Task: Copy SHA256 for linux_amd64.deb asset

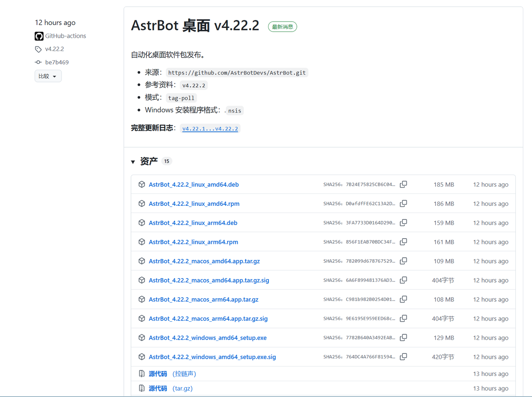Action: (x=403, y=184)
